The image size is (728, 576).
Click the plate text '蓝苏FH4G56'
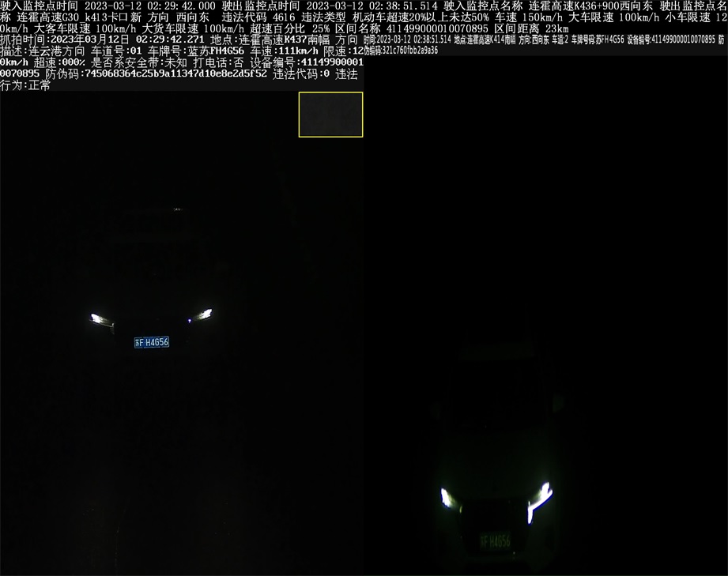216,51
